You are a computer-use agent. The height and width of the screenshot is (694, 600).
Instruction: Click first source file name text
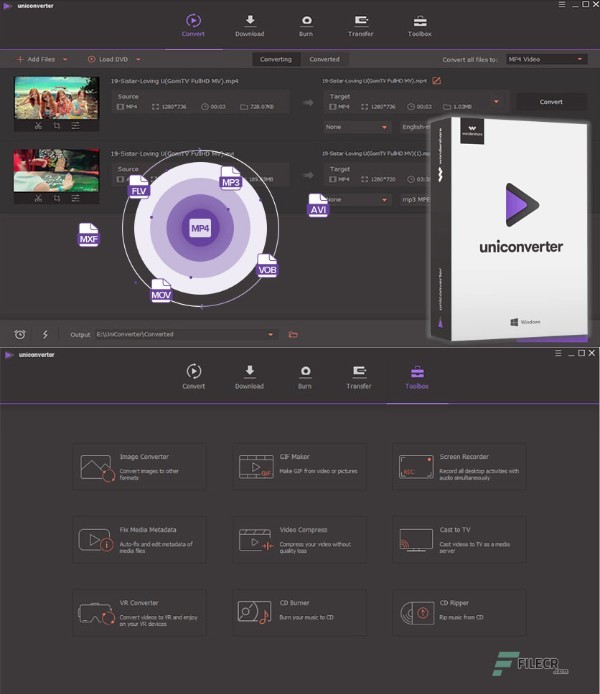[174, 81]
